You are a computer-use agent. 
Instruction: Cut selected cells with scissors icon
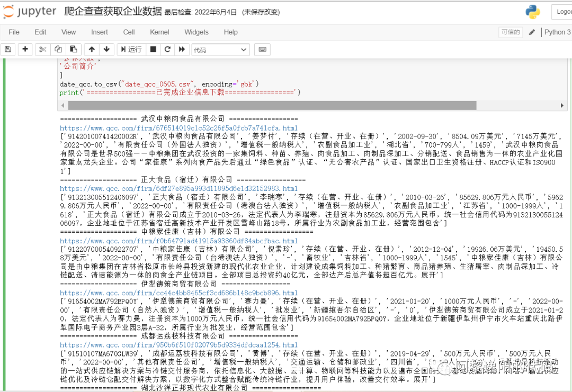pyautogui.click(x=43, y=49)
